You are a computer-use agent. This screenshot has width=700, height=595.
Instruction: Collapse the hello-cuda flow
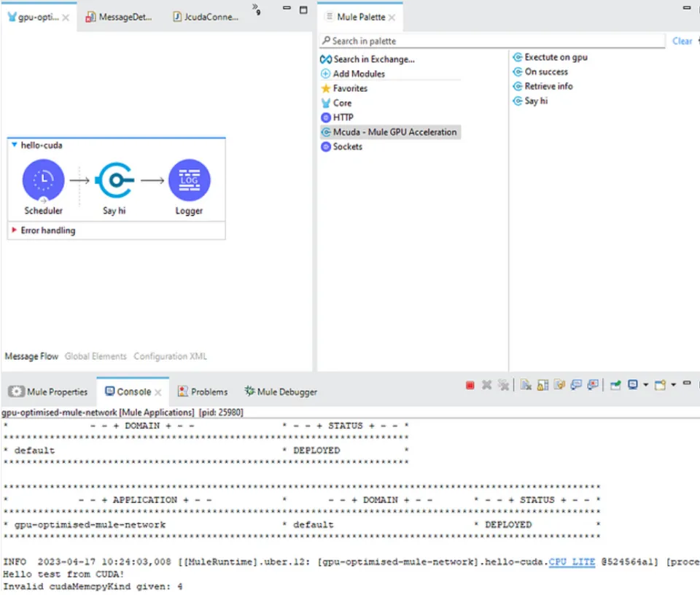pos(15,145)
